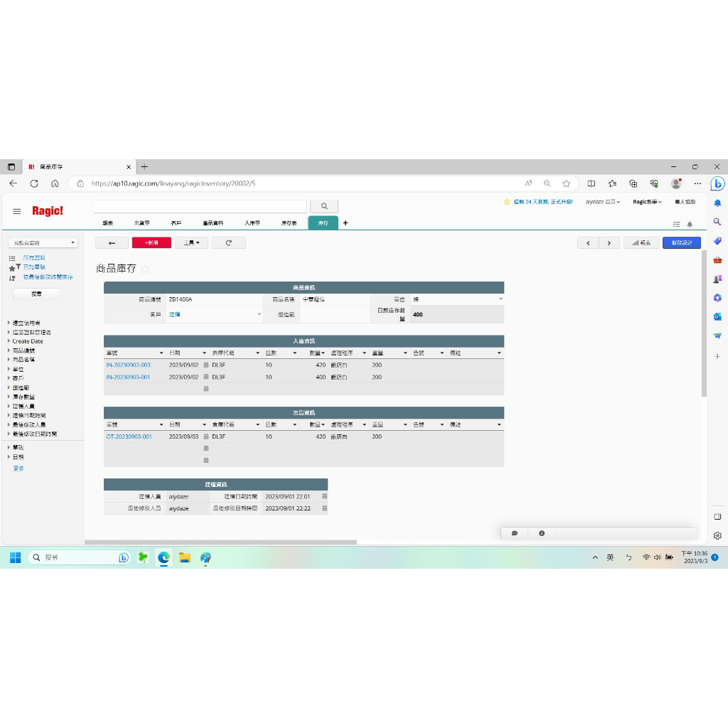
Task: Switch to the 出貨單 tab
Action: point(142,223)
